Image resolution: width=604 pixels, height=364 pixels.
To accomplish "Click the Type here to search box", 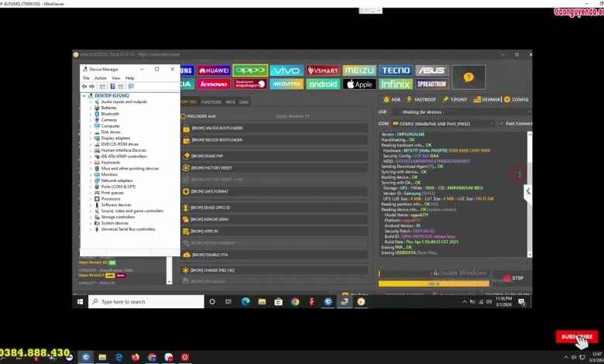I will (146, 302).
